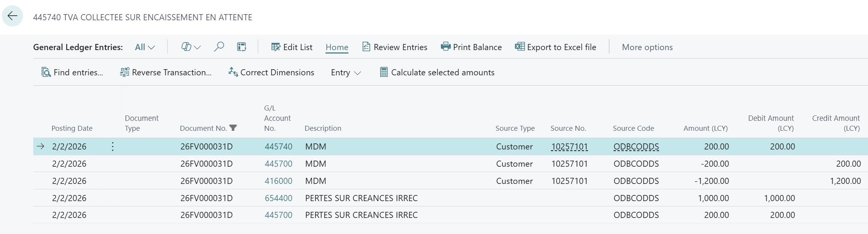Go back using the arrow button
The height and width of the screenshot is (234, 868).
pyautogui.click(x=13, y=16)
